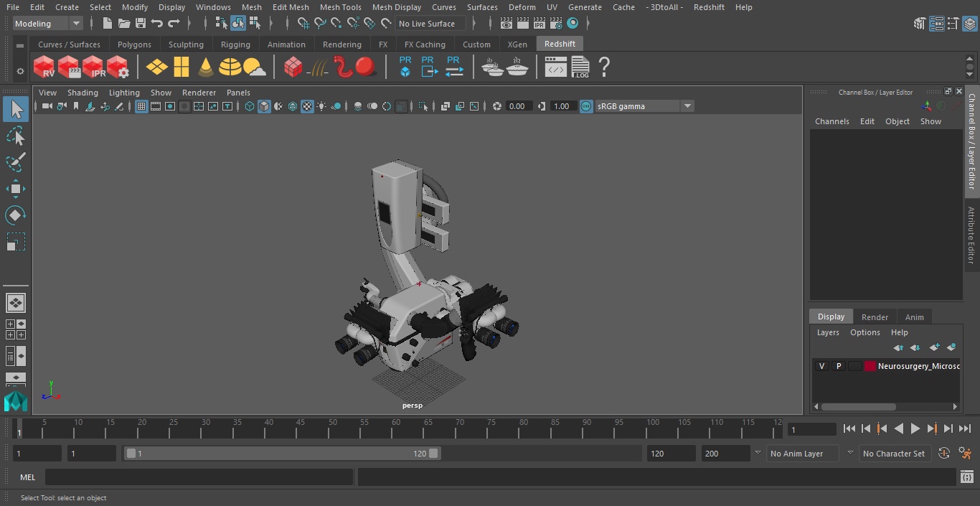Open Layers menu in layer editor

828,332
